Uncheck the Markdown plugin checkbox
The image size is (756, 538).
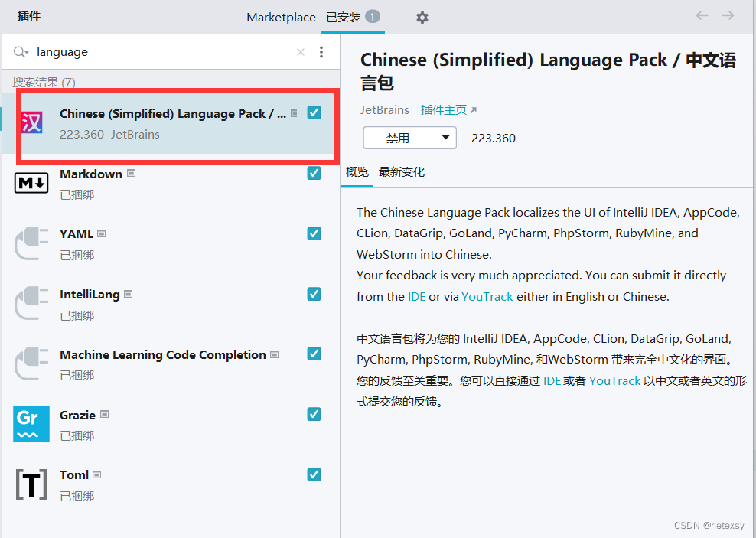314,173
